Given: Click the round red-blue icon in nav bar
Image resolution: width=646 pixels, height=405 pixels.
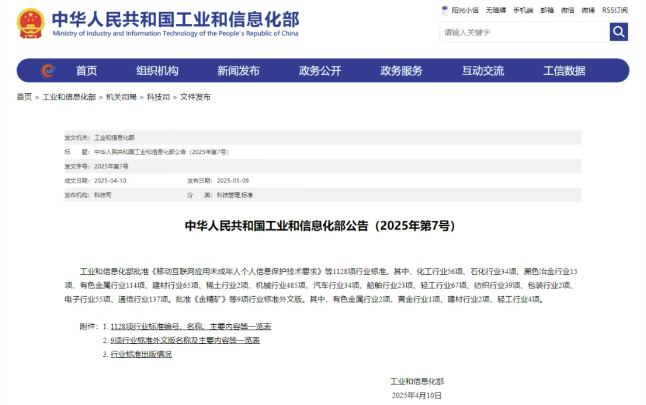Looking at the screenshot, I should point(48,70).
